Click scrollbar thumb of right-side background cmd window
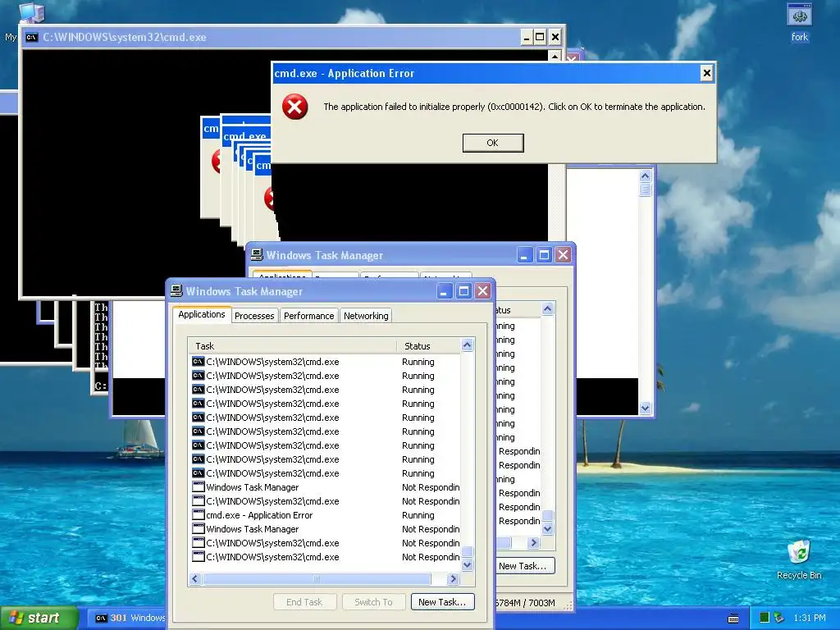This screenshot has width=840, height=630. pos(645,189)
